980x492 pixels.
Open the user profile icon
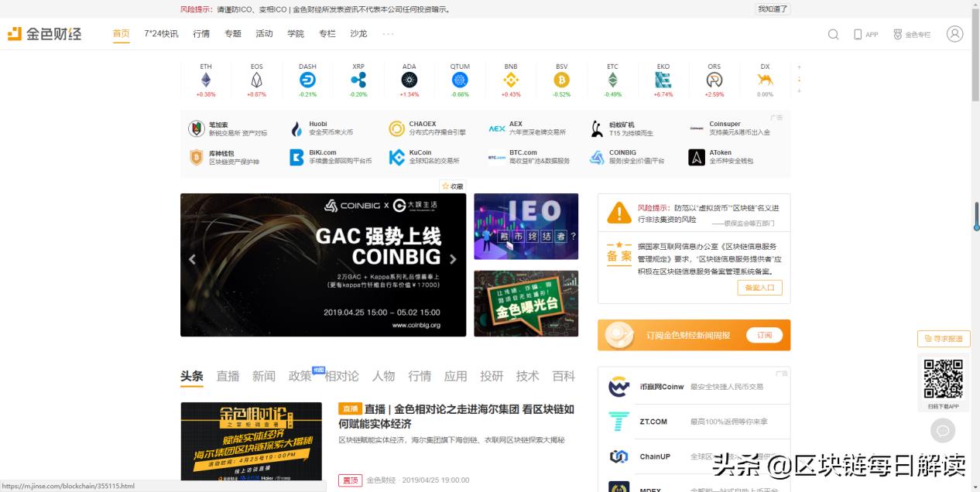(x=954, y=35)
